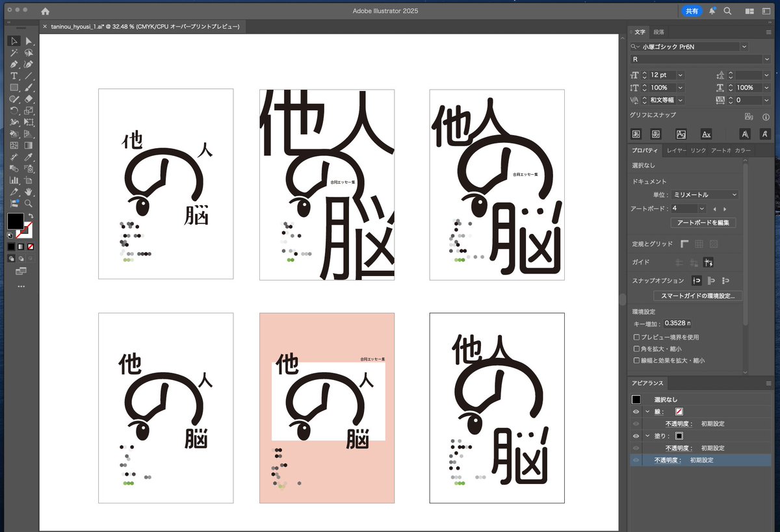The width and height of the screenshot is (780, 532).
Task: Select the Hand tool
Action: click(29, 192)
